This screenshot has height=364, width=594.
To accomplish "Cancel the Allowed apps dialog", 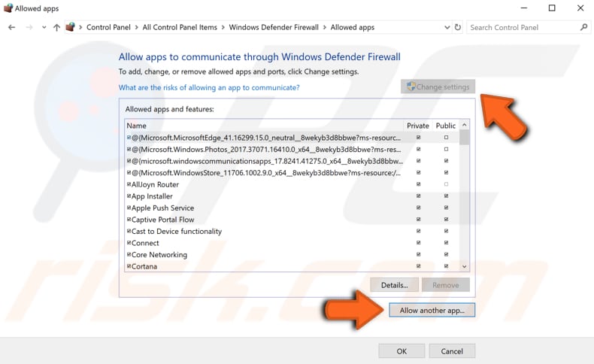I will click(452, 351).
